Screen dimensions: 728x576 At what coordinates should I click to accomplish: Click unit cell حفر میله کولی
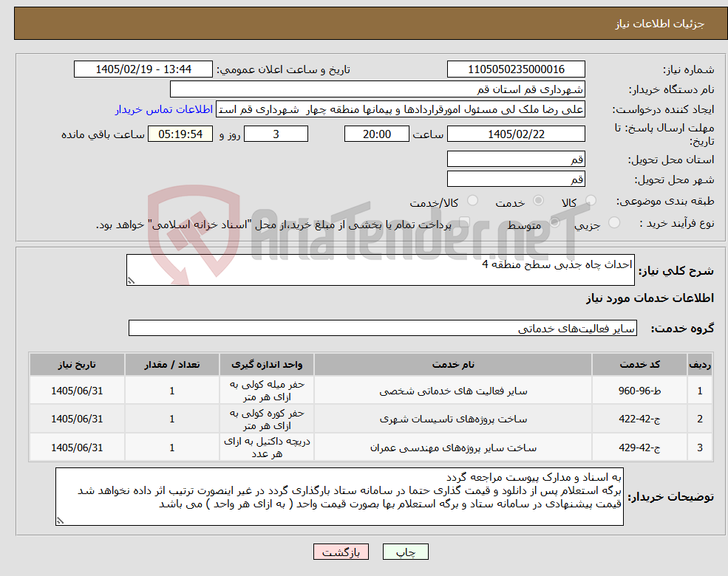click(267, 391)
